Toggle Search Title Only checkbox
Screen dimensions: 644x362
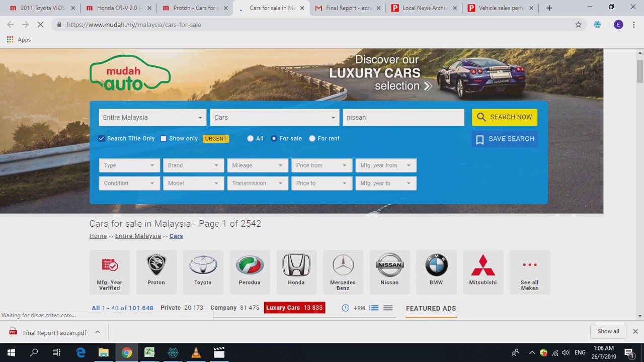(x=102, y=138)
